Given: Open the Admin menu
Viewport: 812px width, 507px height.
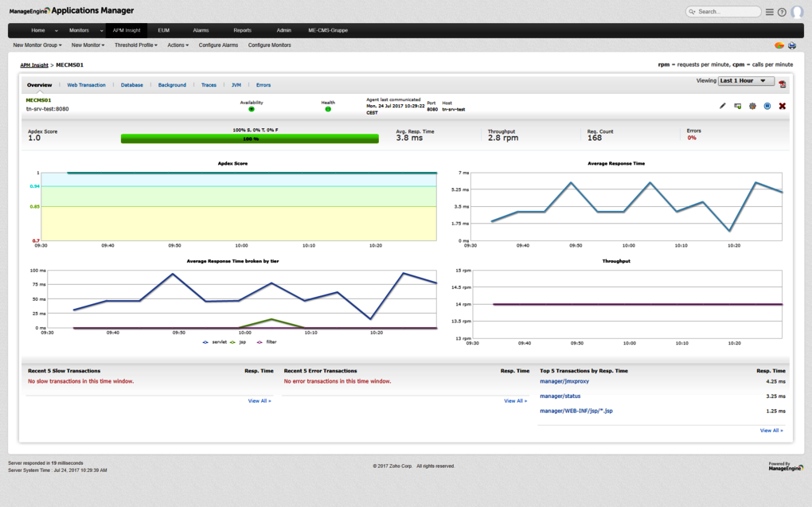Looking at the screenshot, I should (283, 30).
